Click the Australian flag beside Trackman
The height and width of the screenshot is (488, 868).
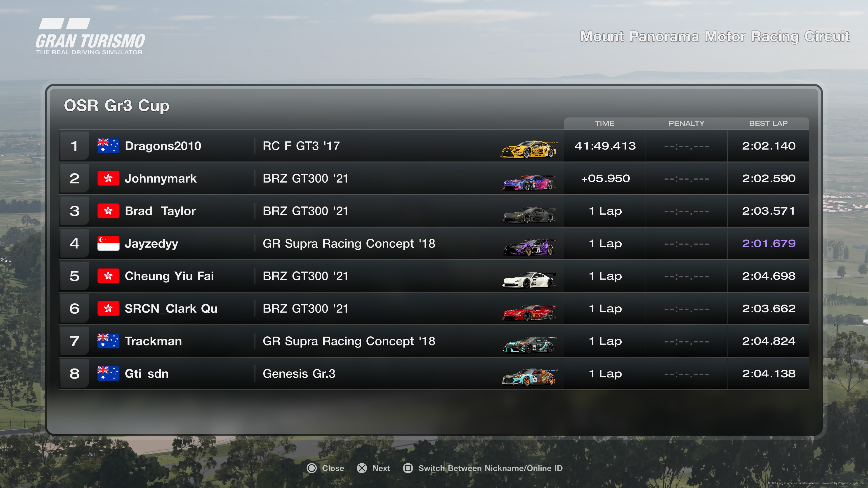(108, 341)
